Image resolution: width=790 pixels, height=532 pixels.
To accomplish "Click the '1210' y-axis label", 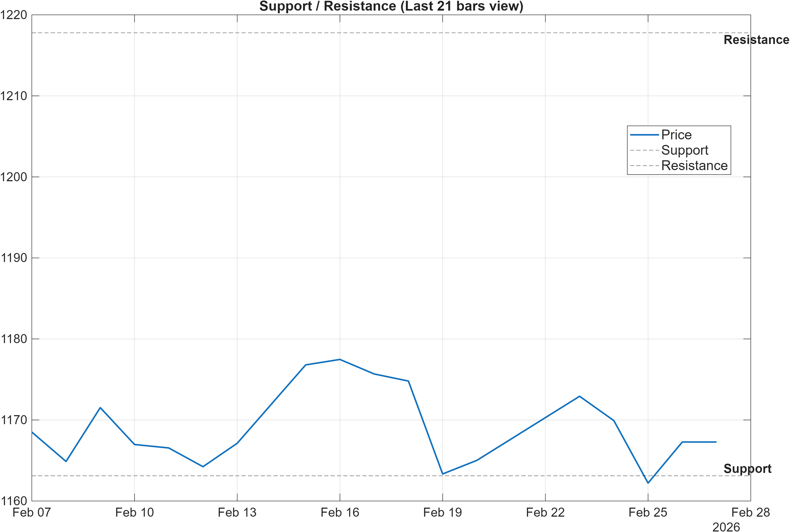I will click(x=14, y=96).
